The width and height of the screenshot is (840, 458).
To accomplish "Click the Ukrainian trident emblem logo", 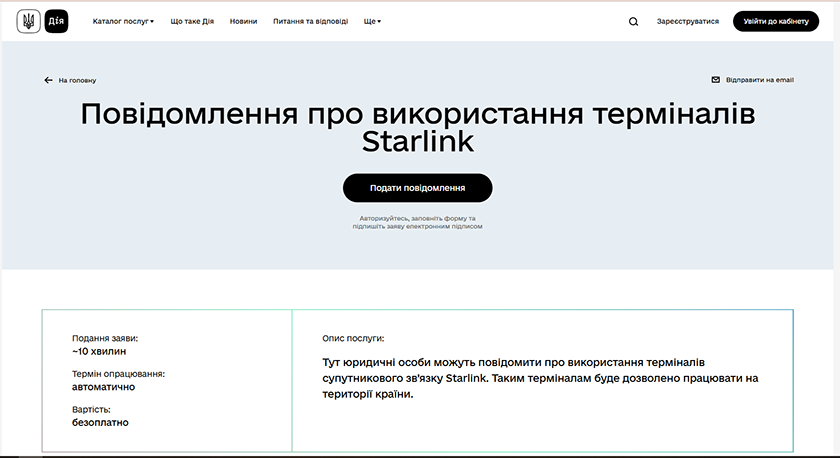I will (28, 21).
